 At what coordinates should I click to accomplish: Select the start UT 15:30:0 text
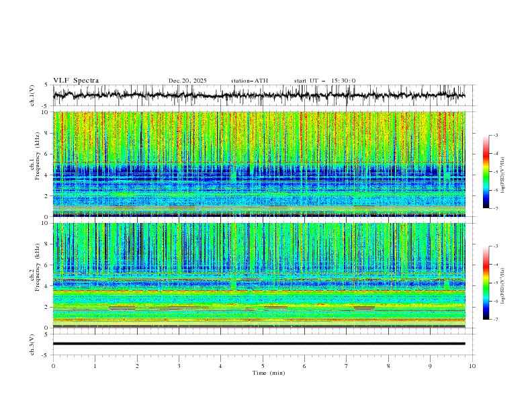pyautogui.click(x=324, y=81)
